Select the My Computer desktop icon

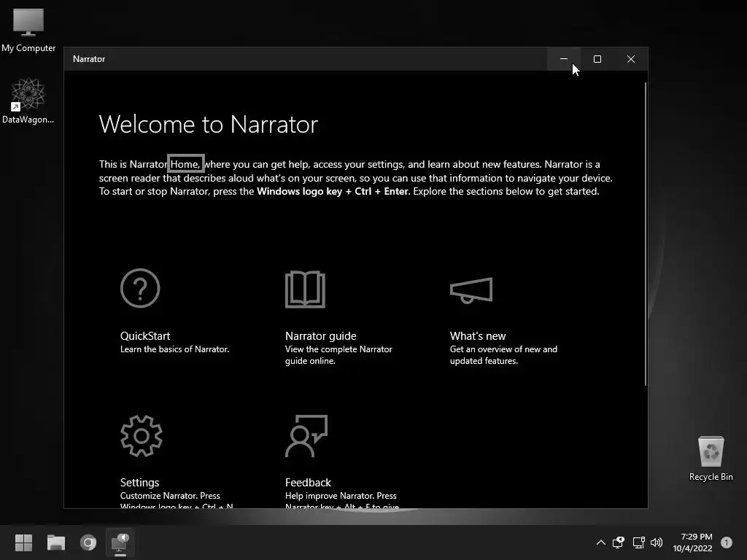28,31
